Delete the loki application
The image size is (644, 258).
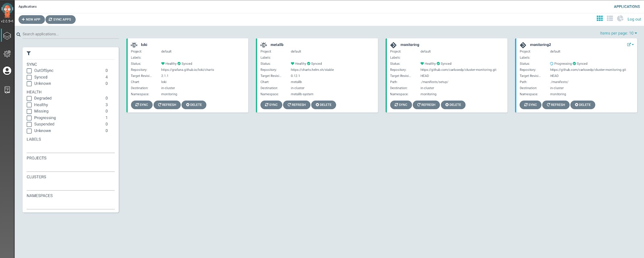(194, 105)
